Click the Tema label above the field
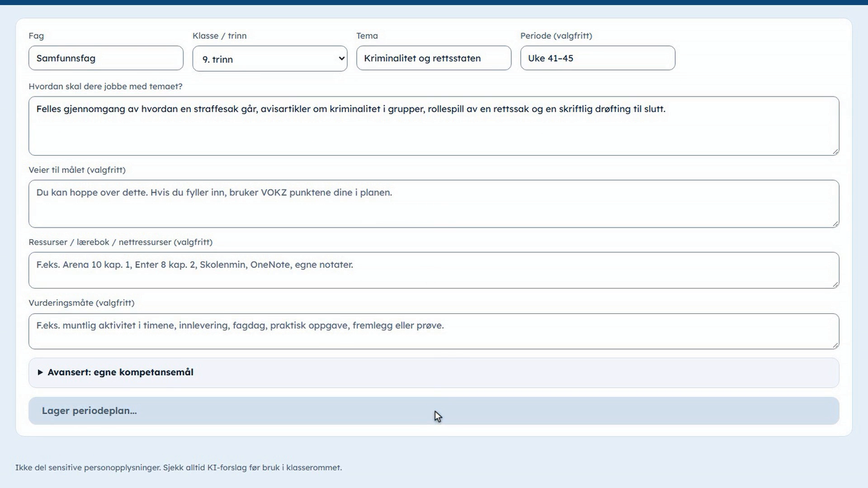The height and width of the screenshot is (488, 868). tap(367, 36)
